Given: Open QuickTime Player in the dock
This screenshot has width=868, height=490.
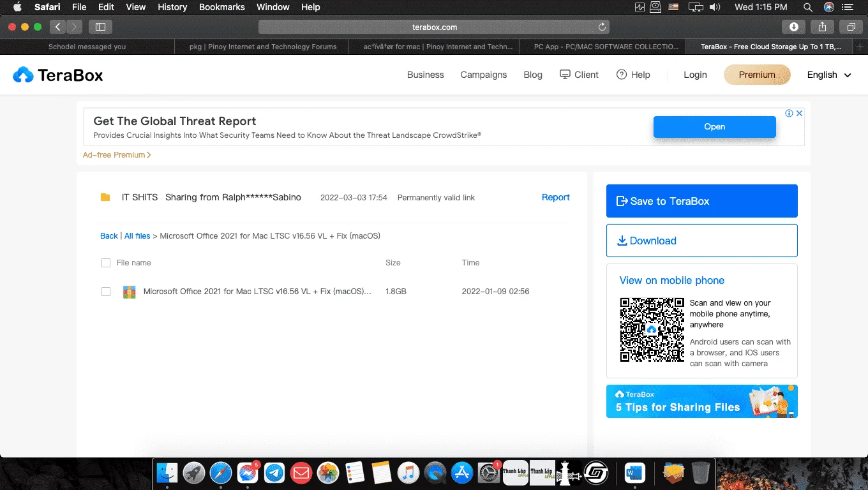Looking at the screenshot, I should point(435,473).
